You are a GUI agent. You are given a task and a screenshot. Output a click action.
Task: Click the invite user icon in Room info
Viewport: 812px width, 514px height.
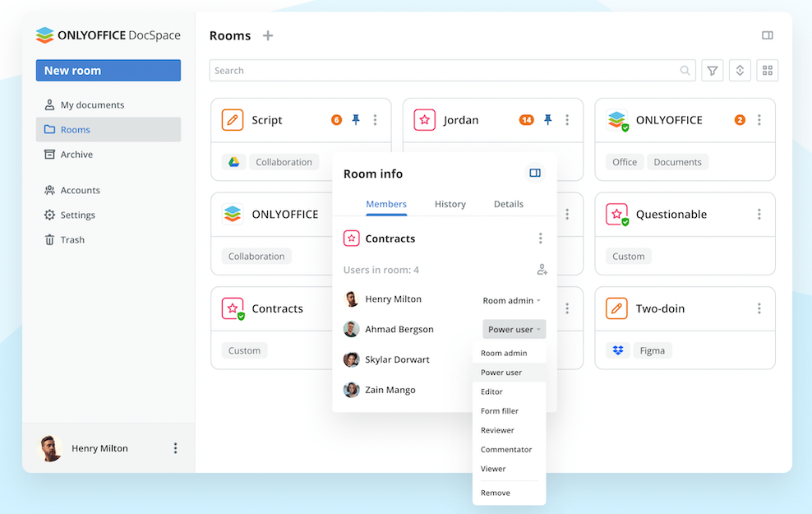pos(541,269)
